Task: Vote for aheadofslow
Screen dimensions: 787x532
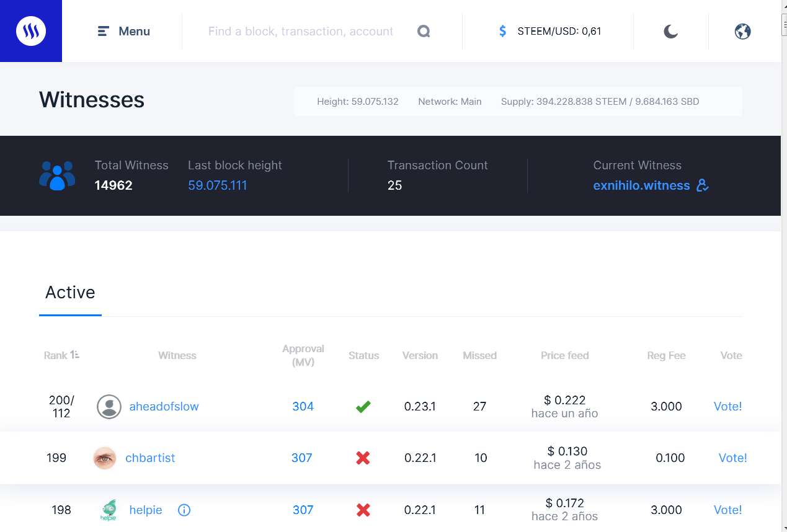Action: coord(728,407)
